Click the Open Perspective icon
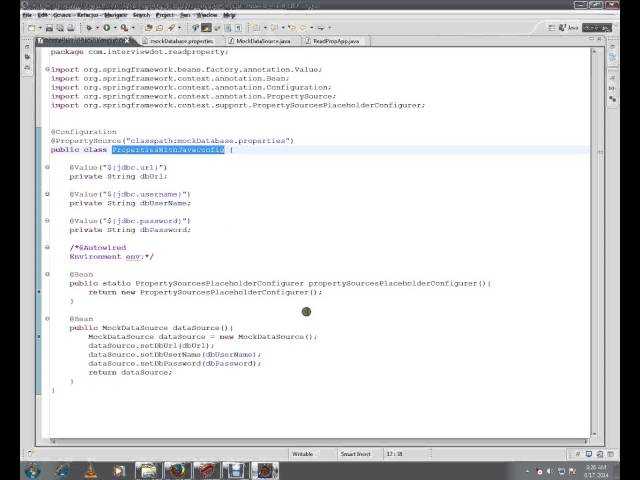Image resolution: width=640 pixels, height=480 pixels. [x=551, y=28]
